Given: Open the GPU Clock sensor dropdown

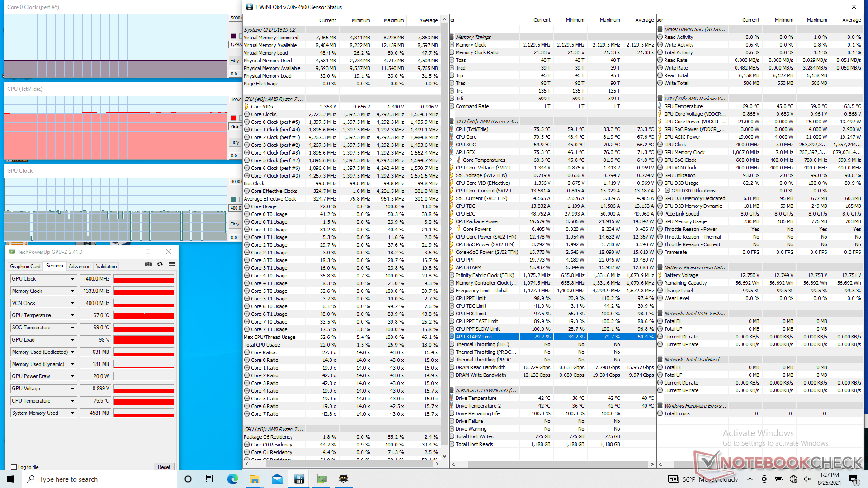Looking at the screenshot, I should pos(72,279).
